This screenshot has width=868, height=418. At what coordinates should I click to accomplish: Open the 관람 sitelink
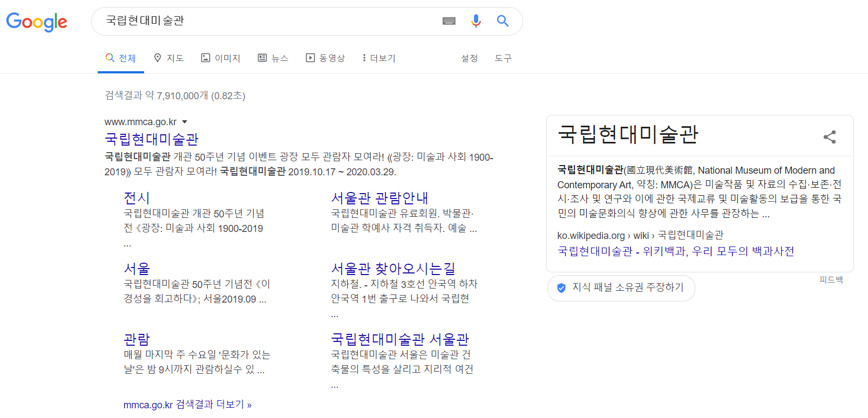point(137,339)
